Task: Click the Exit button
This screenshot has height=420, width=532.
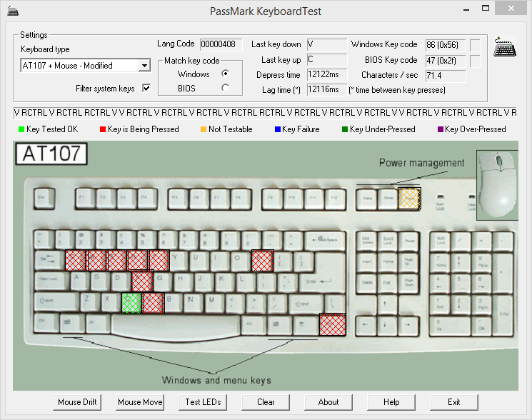Action: (x=454, y=402)
